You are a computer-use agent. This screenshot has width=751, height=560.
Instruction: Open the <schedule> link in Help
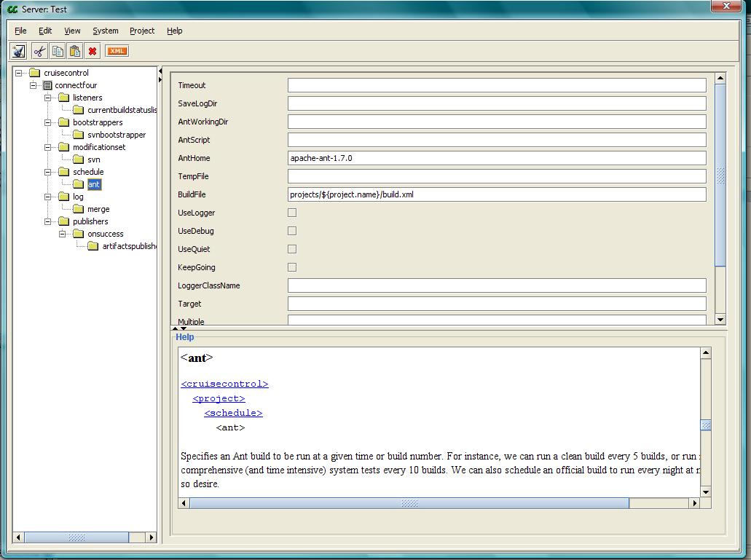click(233, 413)
